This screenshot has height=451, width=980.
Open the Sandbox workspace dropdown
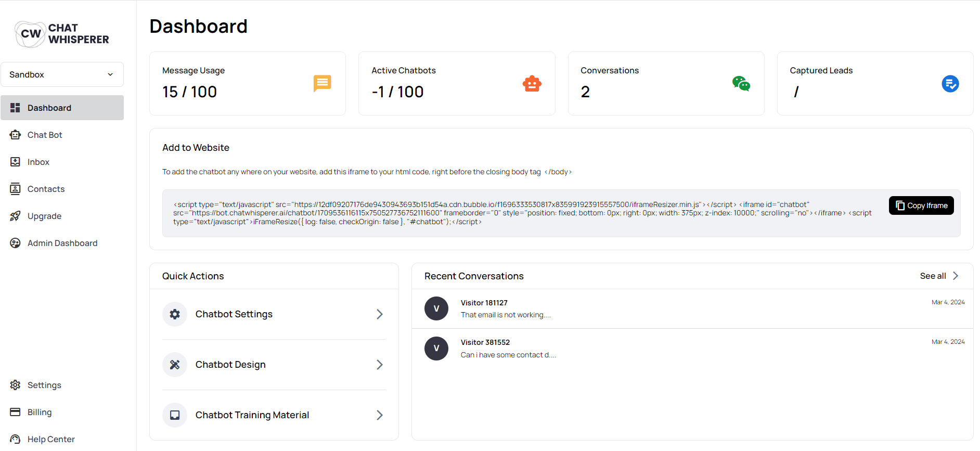click(62, 74)
